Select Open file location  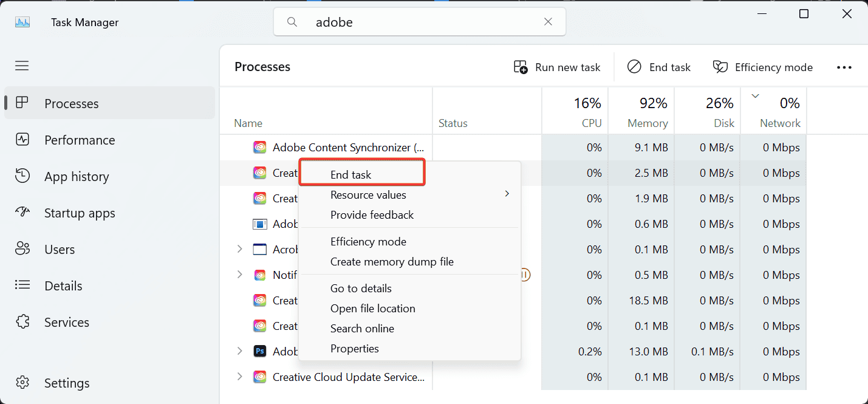coord(373,308)
